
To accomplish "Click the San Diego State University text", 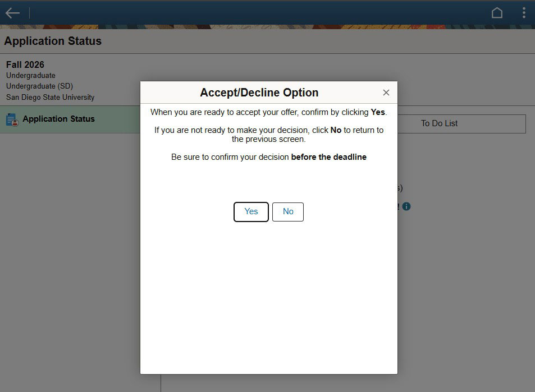I will pyautogui.click(x=50, y=97).
